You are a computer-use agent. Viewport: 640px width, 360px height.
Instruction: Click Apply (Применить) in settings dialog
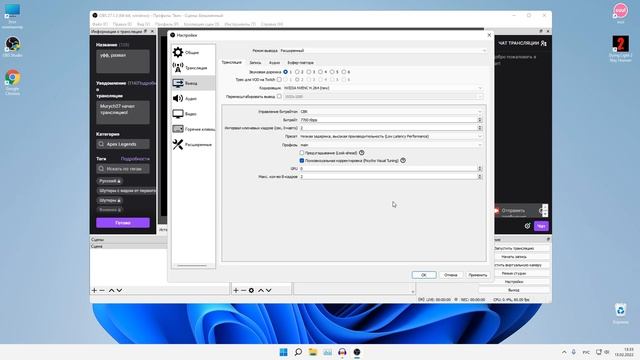478,275
